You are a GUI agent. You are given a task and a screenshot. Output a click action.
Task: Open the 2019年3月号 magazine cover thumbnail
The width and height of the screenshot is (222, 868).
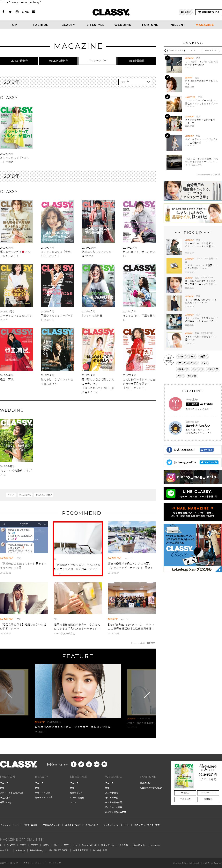(17, 128)
